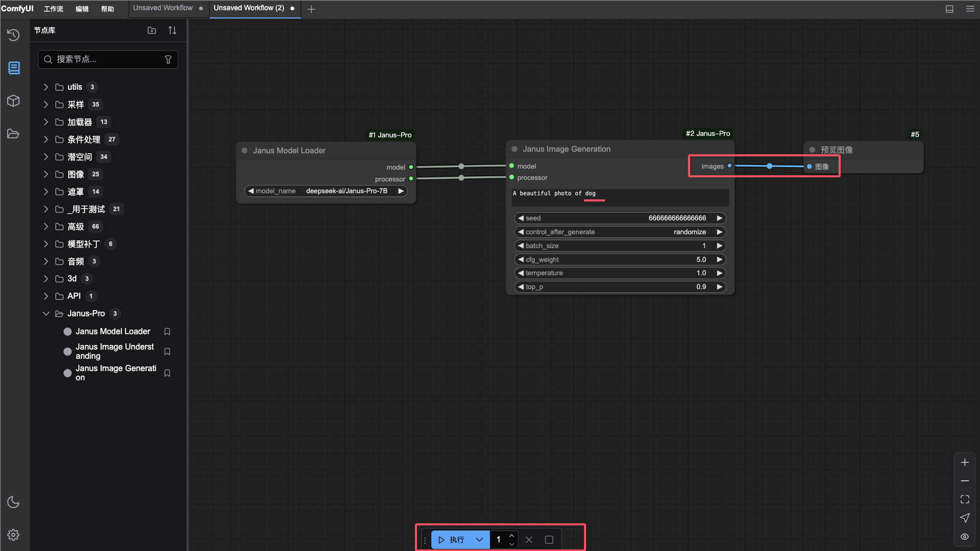Click previous model_name arrow on loader

pyautogui.click(x=251, y=191)
